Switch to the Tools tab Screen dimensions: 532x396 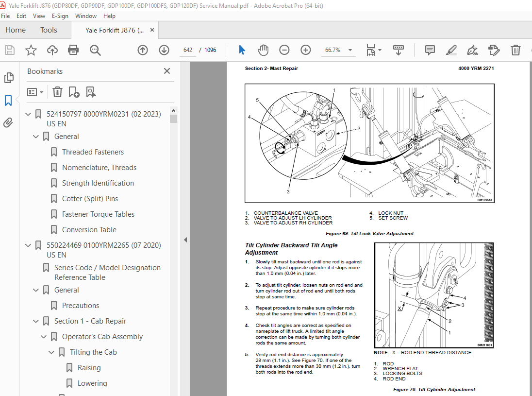(x=49, y=30)
